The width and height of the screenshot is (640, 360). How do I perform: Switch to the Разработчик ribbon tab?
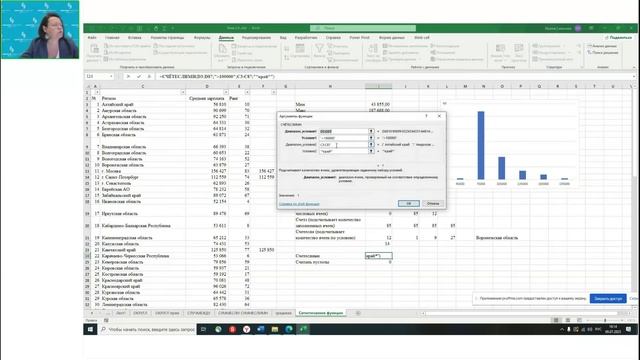pos(306,38)
